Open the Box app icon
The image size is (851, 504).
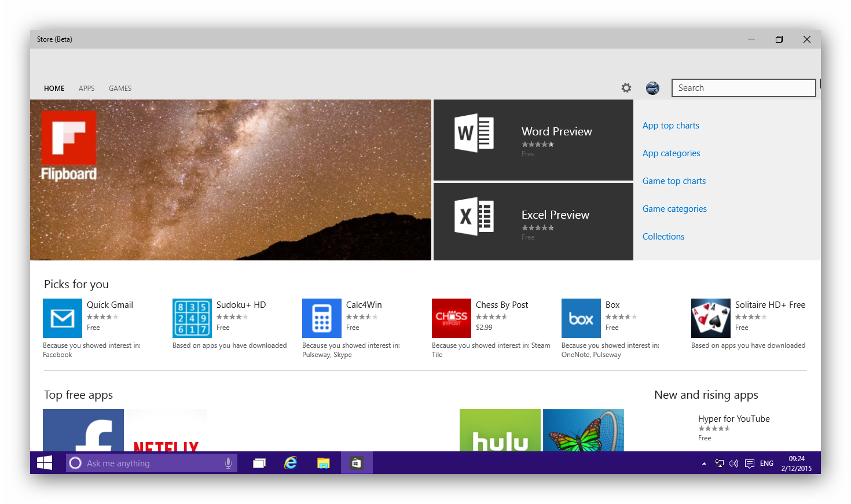[x=581, y=318]
